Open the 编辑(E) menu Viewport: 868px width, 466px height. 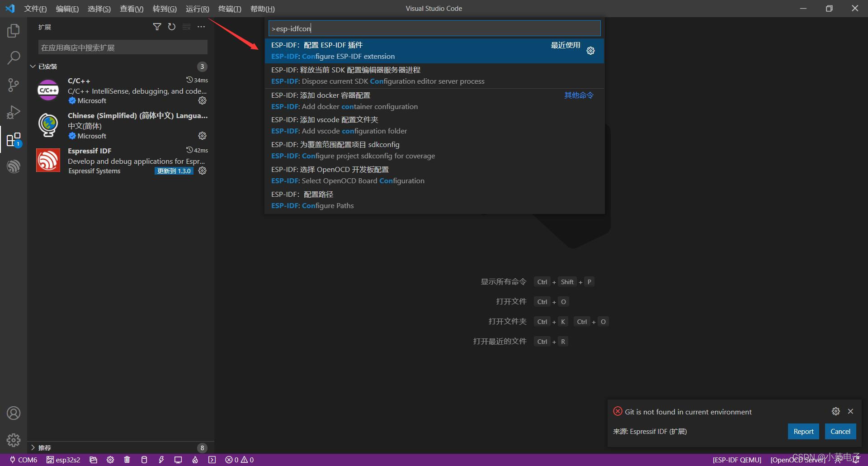[67, 9]
